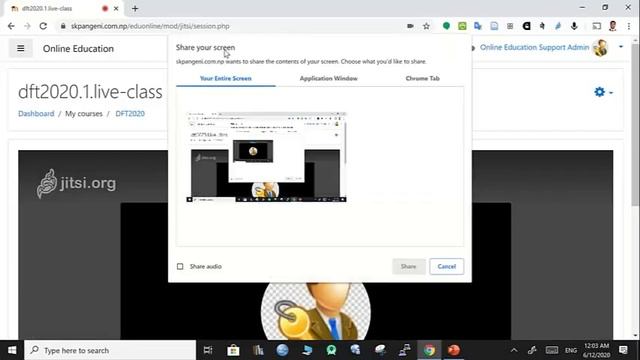Go back in browser history
The image size is (640, 360).
tap(11, 26)
